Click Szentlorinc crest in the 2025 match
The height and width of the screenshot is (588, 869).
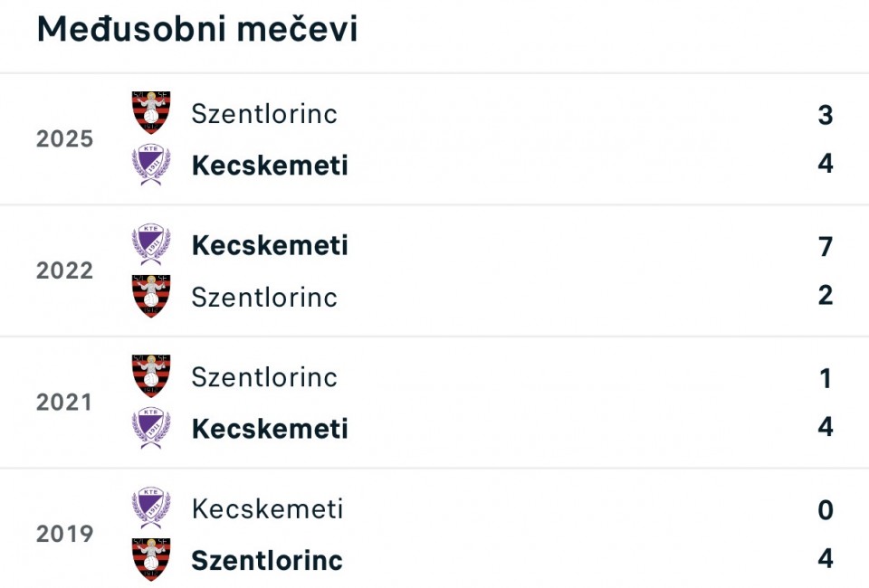150,113
